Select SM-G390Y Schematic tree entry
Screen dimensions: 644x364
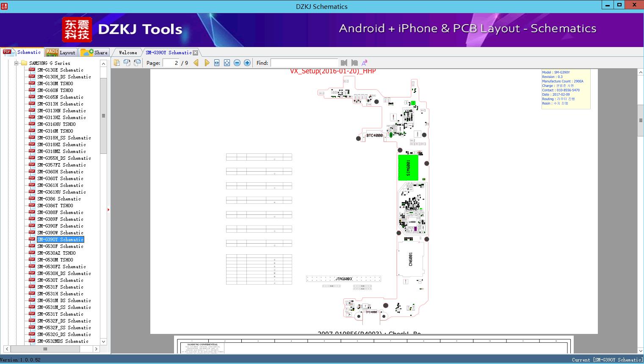pos(60,239)
